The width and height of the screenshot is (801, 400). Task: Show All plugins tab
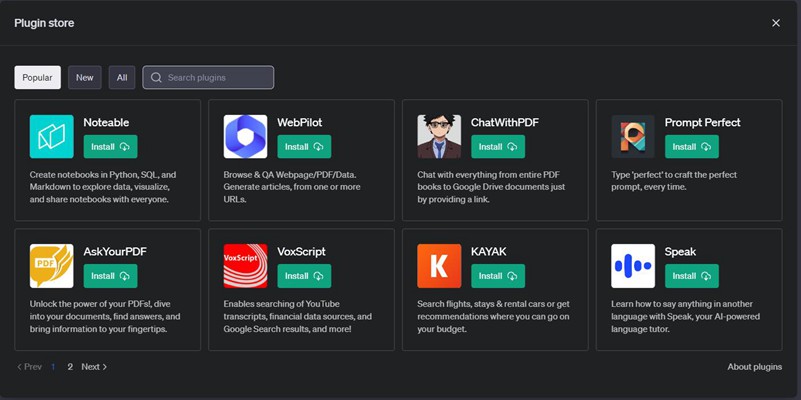[x=122, y=78]
